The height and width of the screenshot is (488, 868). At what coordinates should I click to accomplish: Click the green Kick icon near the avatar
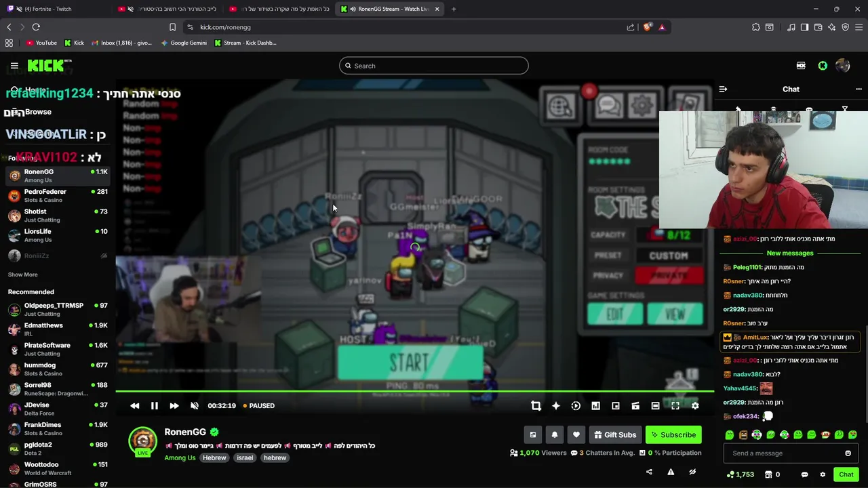point(823,66)
